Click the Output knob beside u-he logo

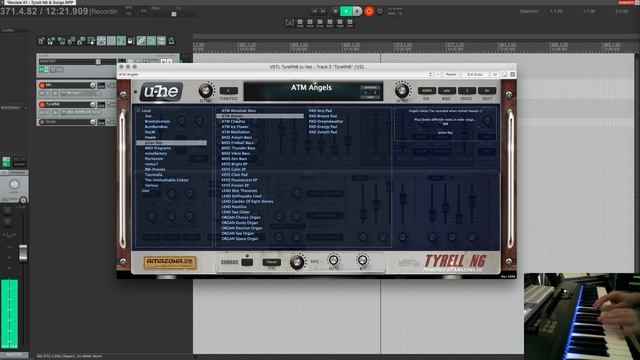(x=206, y=91)
